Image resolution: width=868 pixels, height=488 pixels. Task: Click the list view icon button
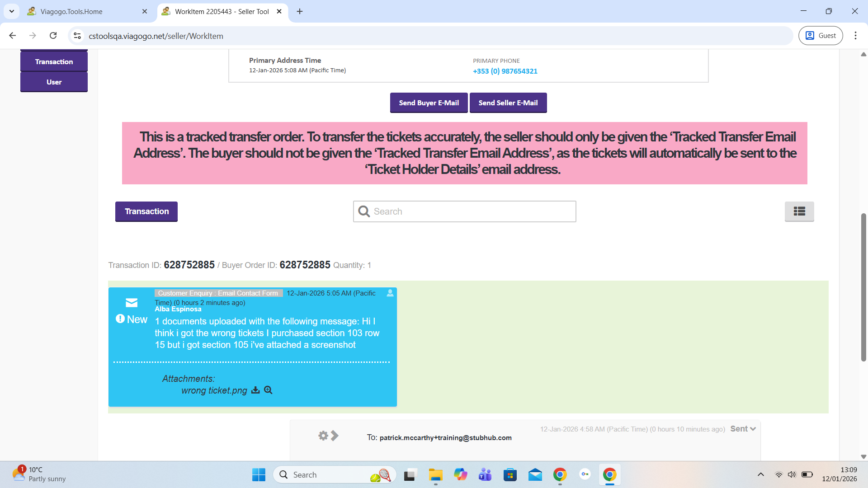pyautogui.click(x=799, y=211)
